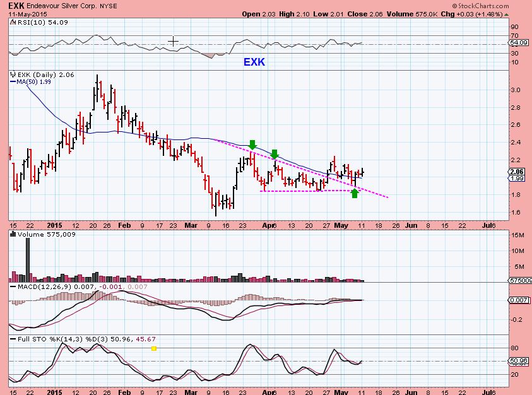Viewport: 532px width, 395px height.
Task: Click the 'NYSE' exchange label in header
Action: pyautogui.click(x=109, y=6)
